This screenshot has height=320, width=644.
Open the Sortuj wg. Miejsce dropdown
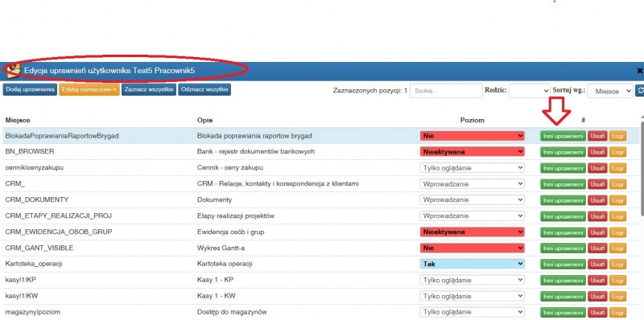(610, 91)
